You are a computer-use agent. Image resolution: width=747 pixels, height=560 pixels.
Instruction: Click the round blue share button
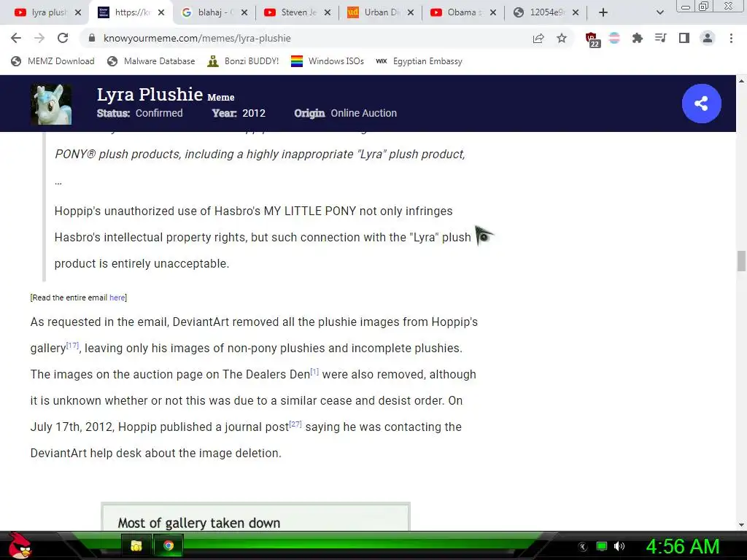tap(701, 104)
